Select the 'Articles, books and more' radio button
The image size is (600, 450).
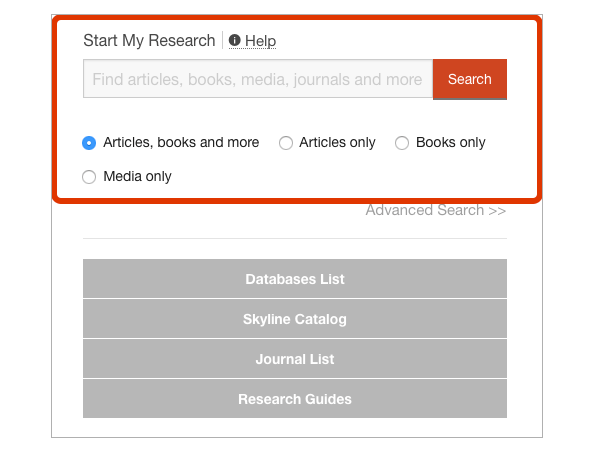[89, 143]
